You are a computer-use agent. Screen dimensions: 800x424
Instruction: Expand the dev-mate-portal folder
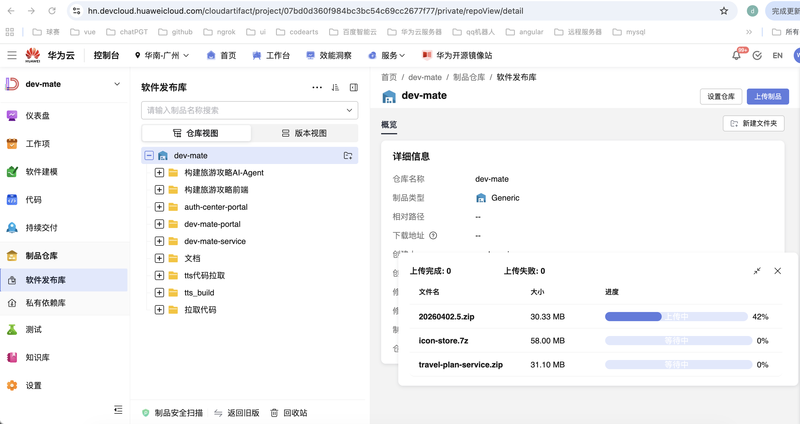click(159, 224)
